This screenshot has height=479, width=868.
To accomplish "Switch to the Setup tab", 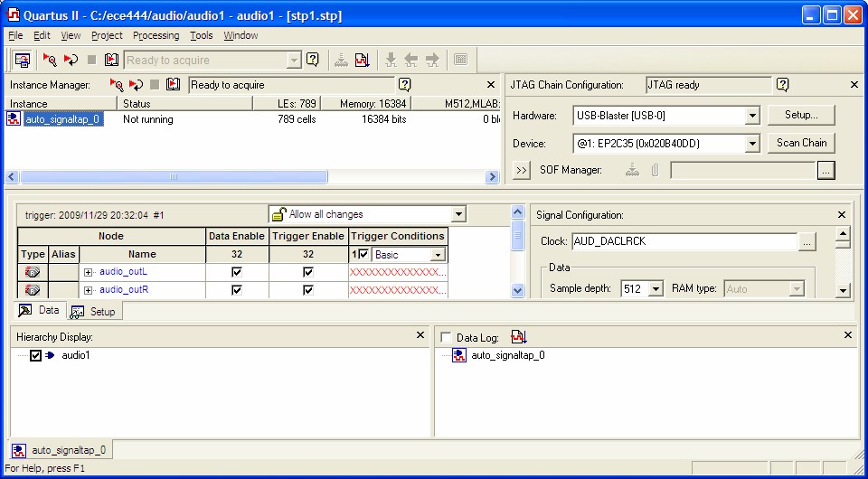I will coord(95,311).
